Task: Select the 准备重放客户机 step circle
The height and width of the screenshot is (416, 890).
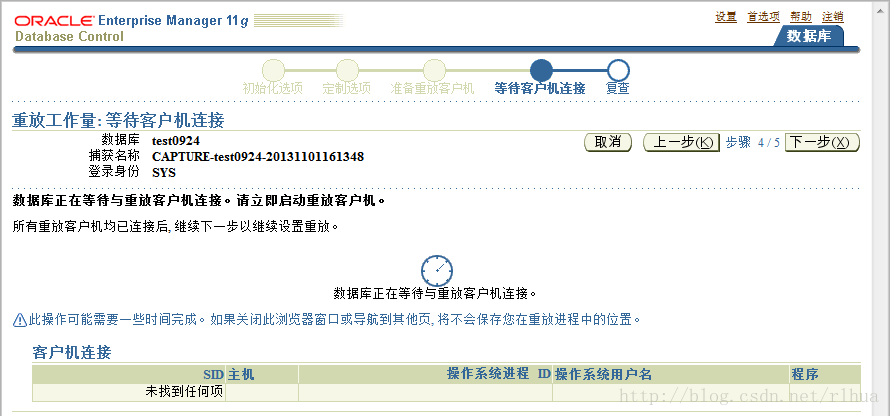Action: tap(434, 70)
